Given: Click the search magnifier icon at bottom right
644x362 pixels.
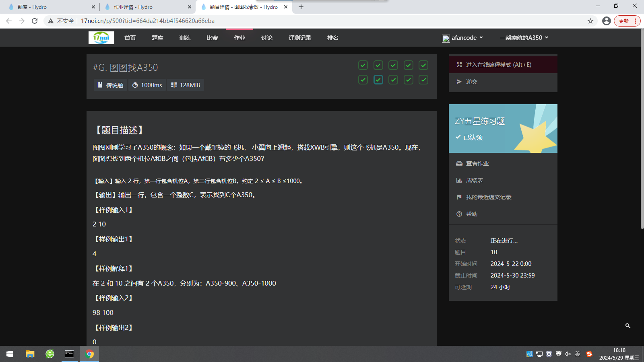Looking at the screenshot, I should tap(628, 326).
